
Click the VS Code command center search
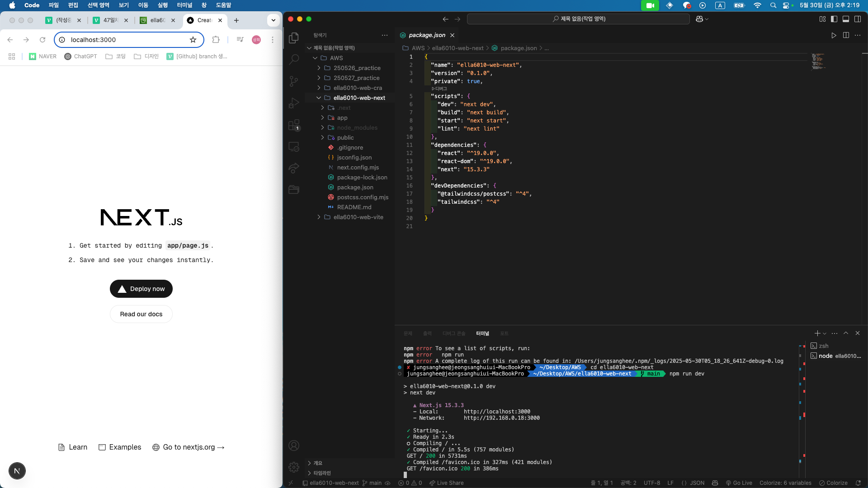(x=579, y=19)
